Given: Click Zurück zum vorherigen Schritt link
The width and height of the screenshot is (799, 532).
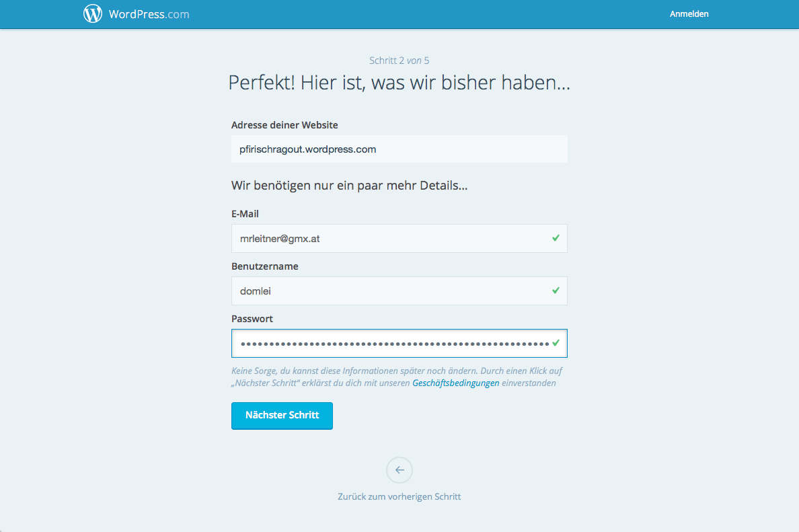Looking at the screenshot, I should (399, 497).
